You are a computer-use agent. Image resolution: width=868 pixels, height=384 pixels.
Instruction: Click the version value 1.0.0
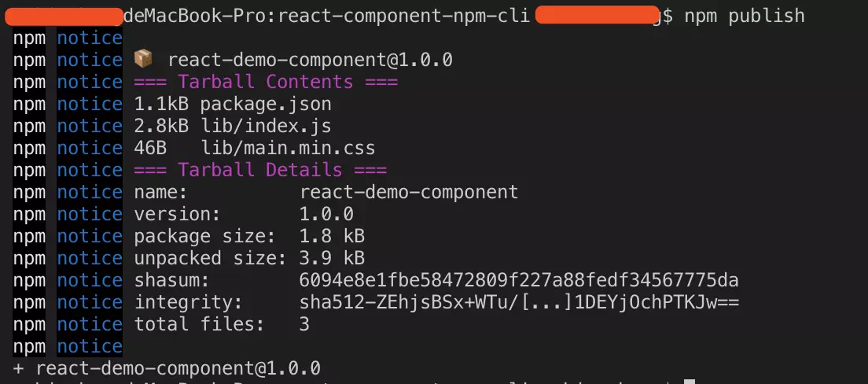pos(326,214)
